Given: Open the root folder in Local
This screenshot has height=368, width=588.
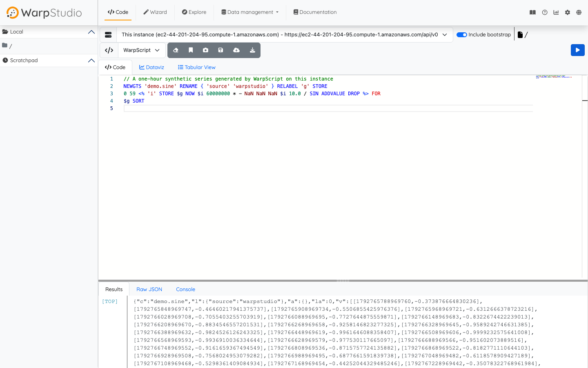Looking at the screenshot, I should click(x=7, y=46).
